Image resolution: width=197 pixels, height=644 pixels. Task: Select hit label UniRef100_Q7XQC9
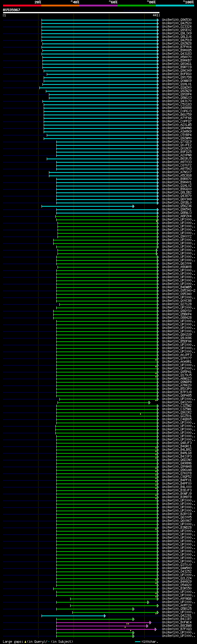coord(177,142)
